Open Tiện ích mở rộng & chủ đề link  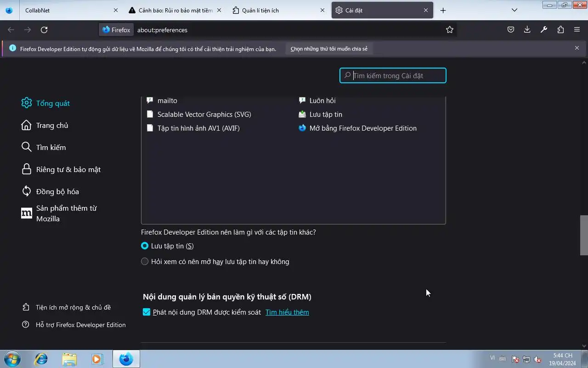tap(67, 307)
